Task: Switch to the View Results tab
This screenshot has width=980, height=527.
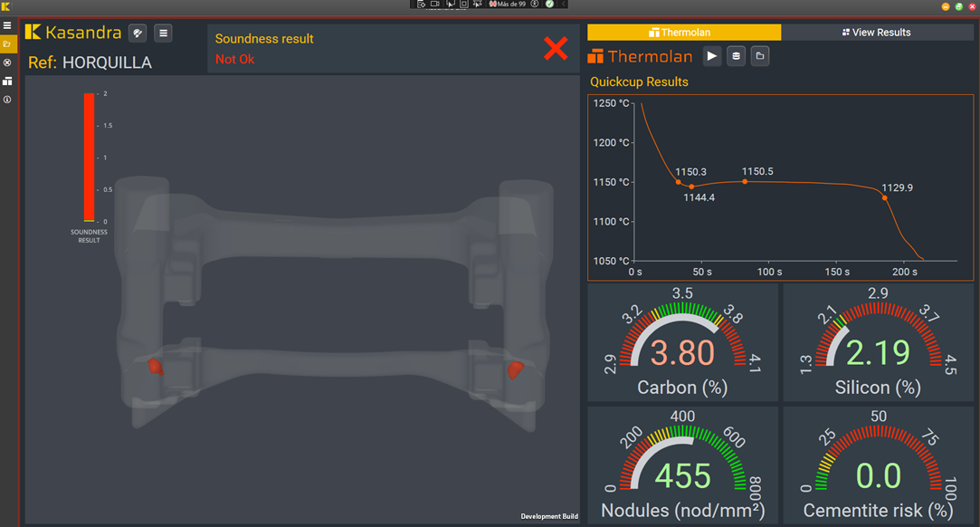Action: click(877, 33)
